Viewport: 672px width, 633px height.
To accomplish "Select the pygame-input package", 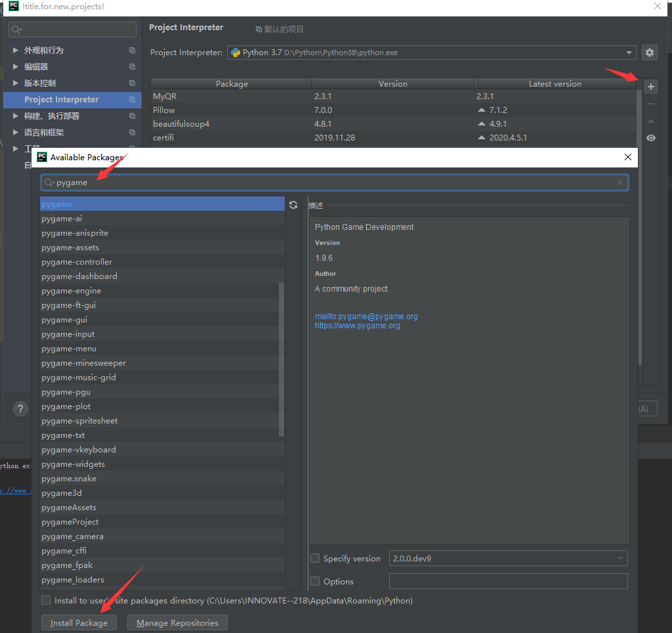I will pyautogui.click(x=159, y=334).
